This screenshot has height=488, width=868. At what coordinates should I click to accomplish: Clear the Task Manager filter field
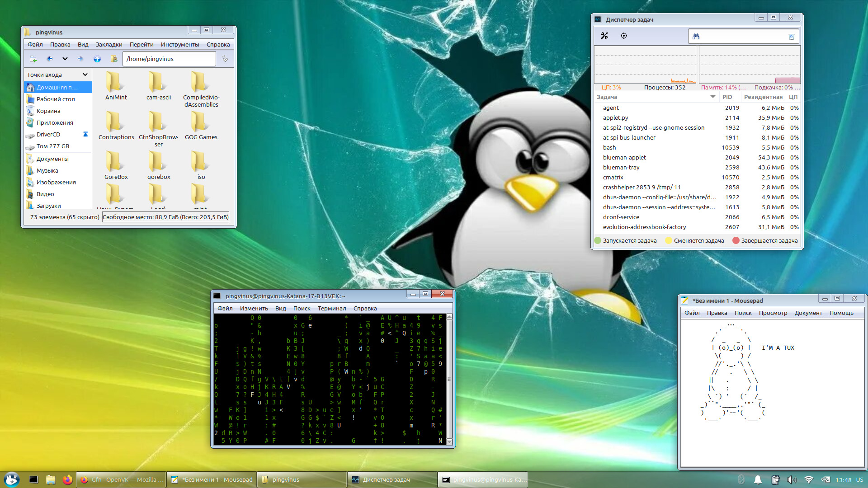pyautogui.click(x=792, y=37)
